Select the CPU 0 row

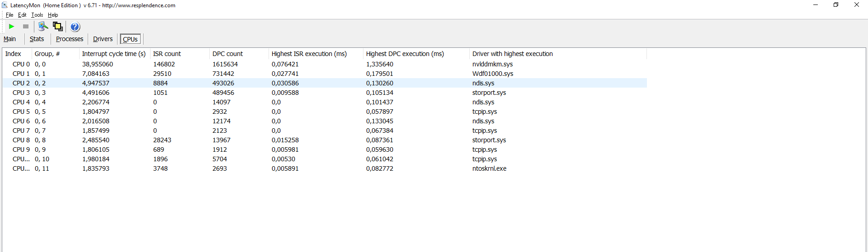21,64
